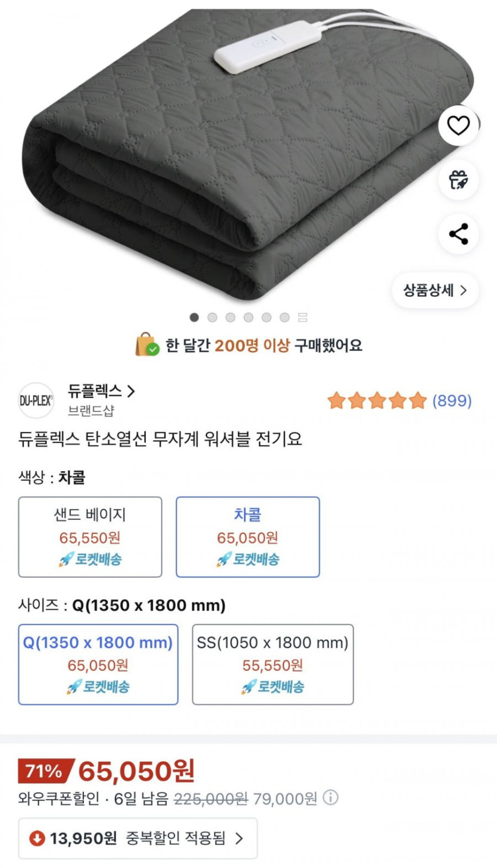497x868 pixels.
Task: Jump to the last image dot
Action: pos(285,317)
